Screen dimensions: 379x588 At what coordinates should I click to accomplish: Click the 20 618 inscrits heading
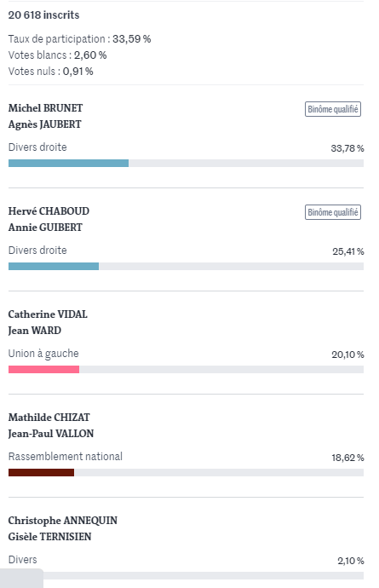click(x=43, y=15)
